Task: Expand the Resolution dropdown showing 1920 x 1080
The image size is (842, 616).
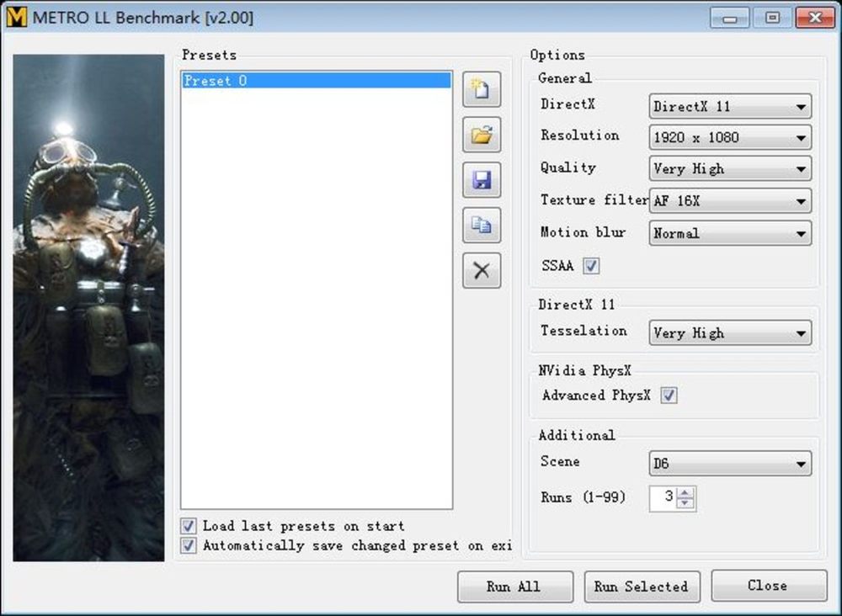Action: tap(730, 137)
